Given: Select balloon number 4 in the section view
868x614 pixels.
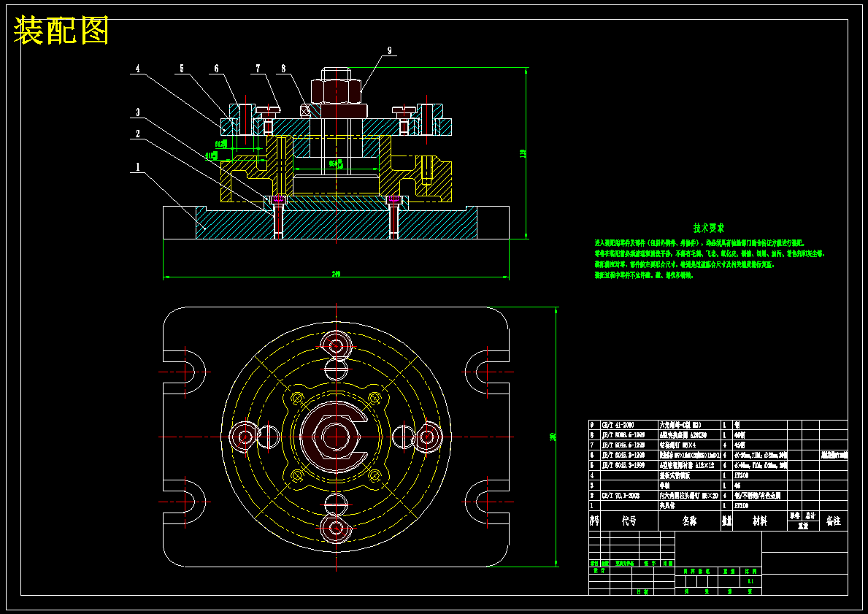Looking at the screenshot, I should pyautogui.click(x=138, y=69).
